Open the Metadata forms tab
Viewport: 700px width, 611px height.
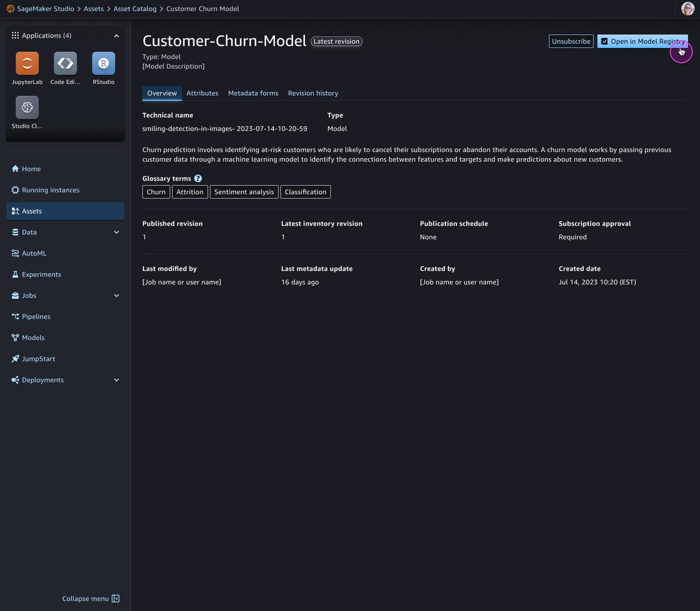(253, 93)
